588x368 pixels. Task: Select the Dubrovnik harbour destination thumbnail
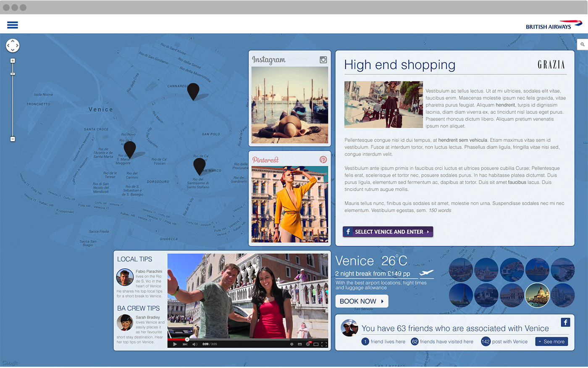pyautogui.click(x=512, y=270)
